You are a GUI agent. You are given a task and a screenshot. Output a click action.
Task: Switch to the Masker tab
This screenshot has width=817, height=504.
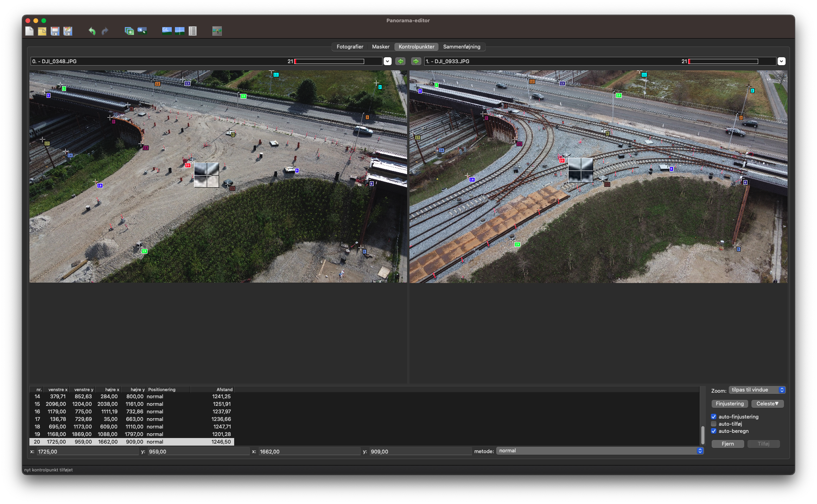(x=380, y=47)
